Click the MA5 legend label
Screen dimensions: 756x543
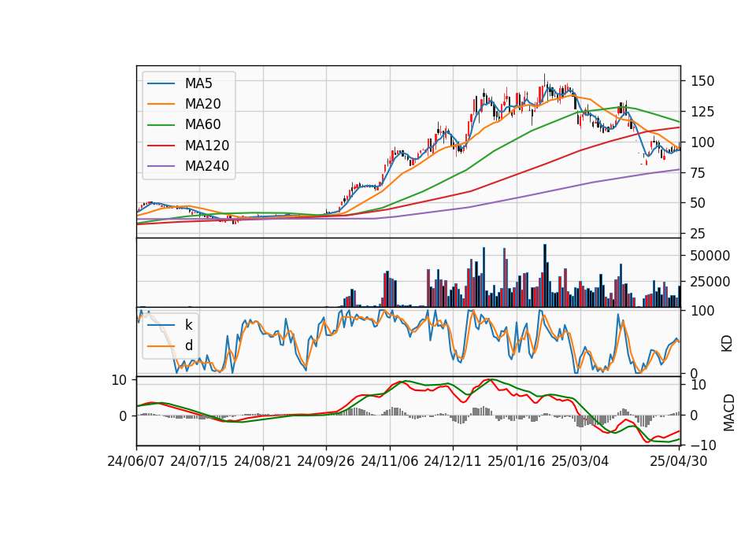198,83
